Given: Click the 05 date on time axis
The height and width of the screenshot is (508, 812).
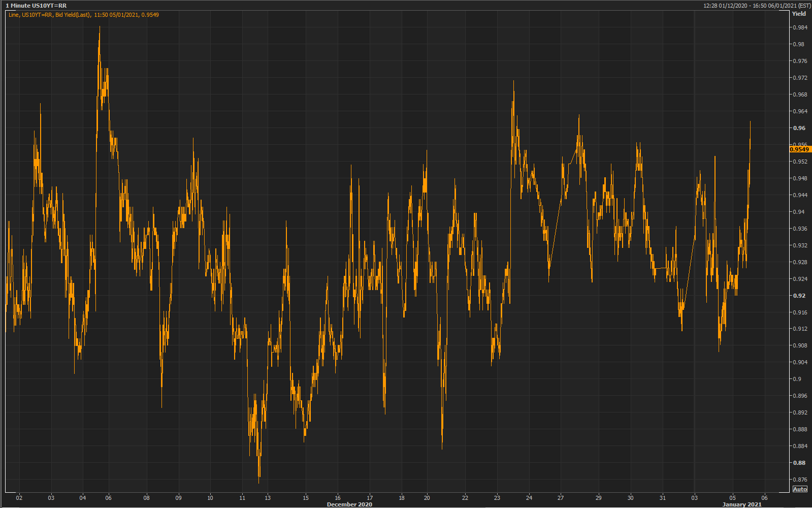Looking at the screenshot, I should (x=733, y=498).
